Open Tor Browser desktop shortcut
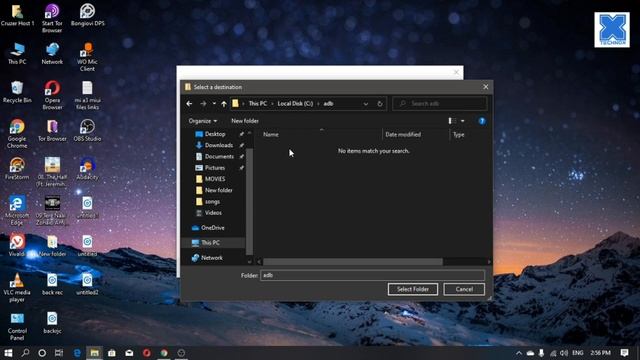This screenshot has width=640, height=360. tap(52, 131)
